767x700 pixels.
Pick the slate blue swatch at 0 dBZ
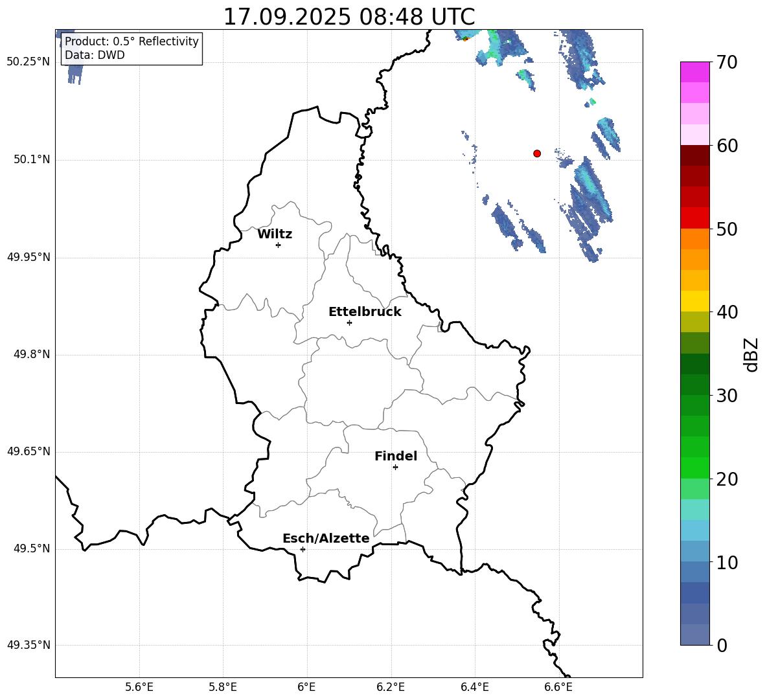click(695, 635)
